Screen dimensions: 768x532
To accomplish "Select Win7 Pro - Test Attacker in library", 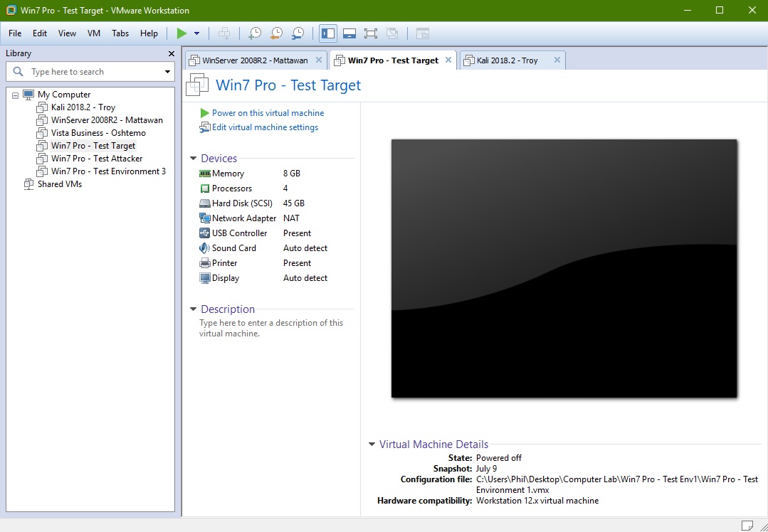I will pyautogui.click(x=97, y=158).
